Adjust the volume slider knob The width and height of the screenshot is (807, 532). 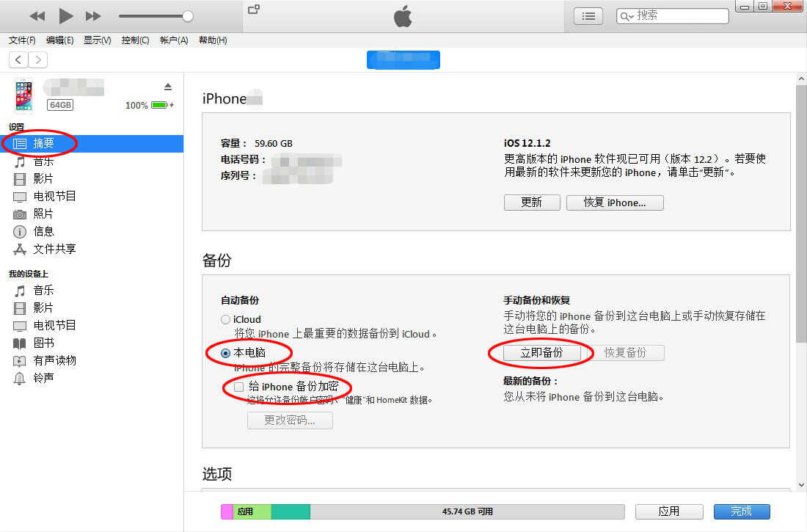[188, 16]
